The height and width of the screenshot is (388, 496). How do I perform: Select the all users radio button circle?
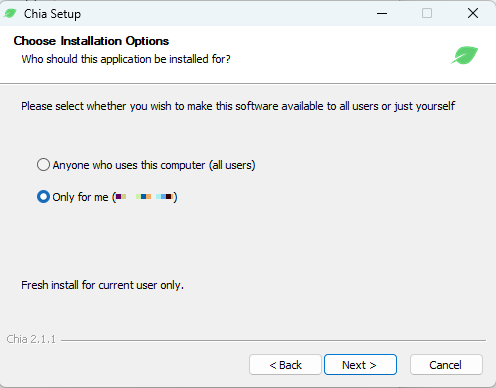tap(43, 165)
